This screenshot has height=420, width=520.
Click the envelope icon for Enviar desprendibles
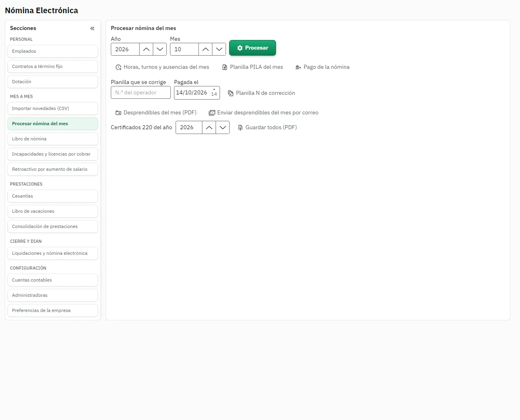pos(212,113)
